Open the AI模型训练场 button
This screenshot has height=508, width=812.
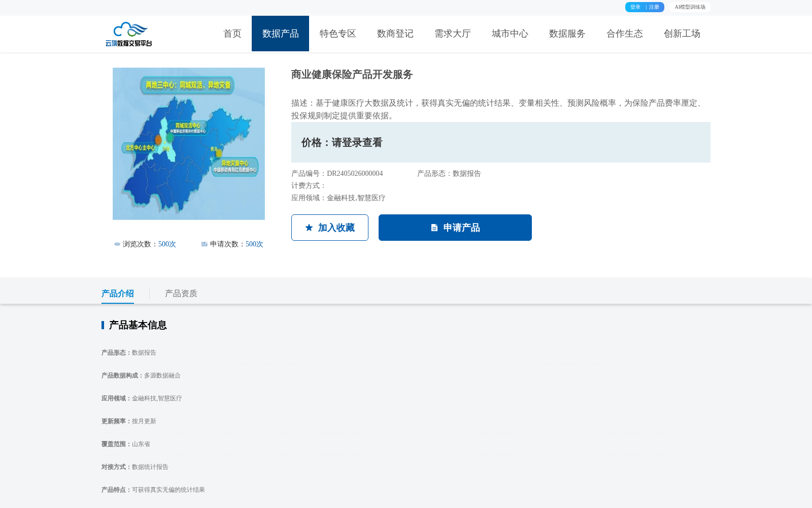(x=690, y=7)
